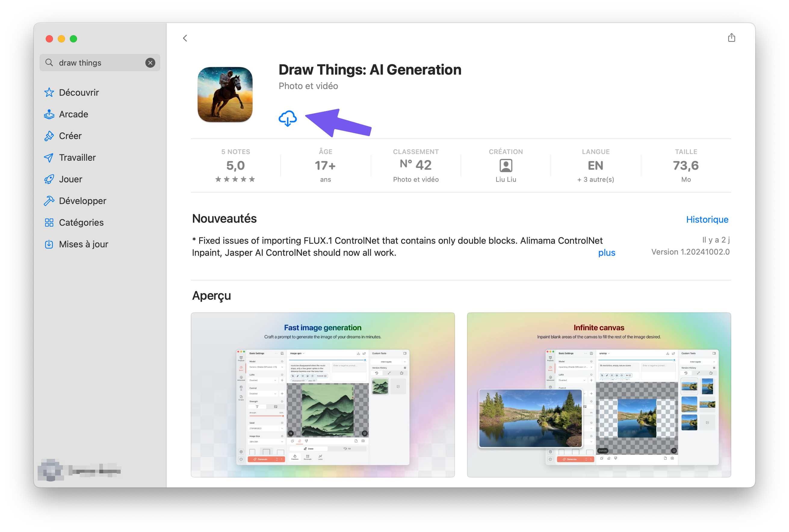Open the Créer section in the sidebar
Screen dimensions: 789x532
(70, 136)
